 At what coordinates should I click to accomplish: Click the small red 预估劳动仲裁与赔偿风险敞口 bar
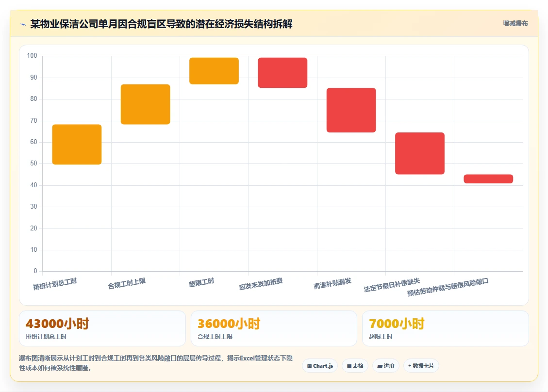coord(488,179)
